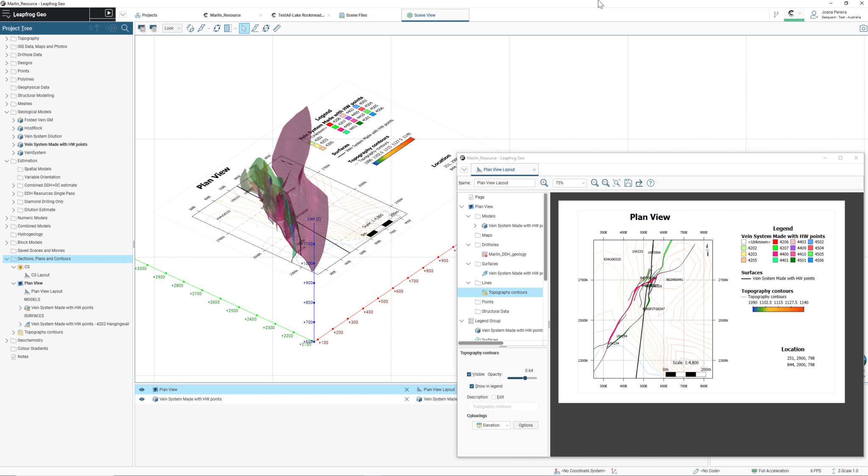Open the Scene Files tab
868x476 pixels.
353,15
